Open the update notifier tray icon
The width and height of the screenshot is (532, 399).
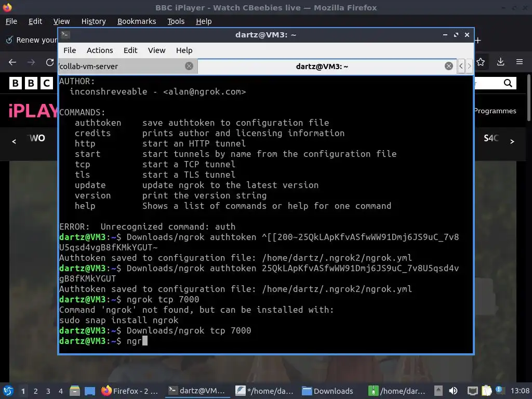(x=499, y=390)
